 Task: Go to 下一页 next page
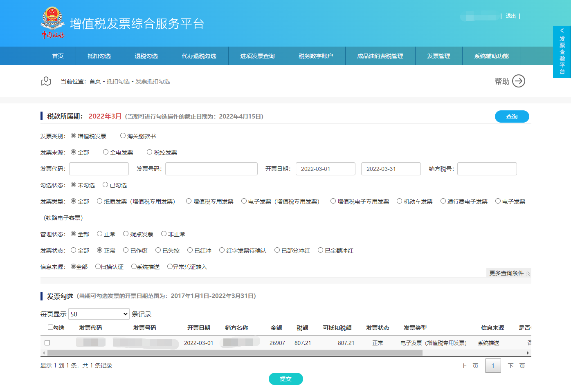(x=517, y=366)
